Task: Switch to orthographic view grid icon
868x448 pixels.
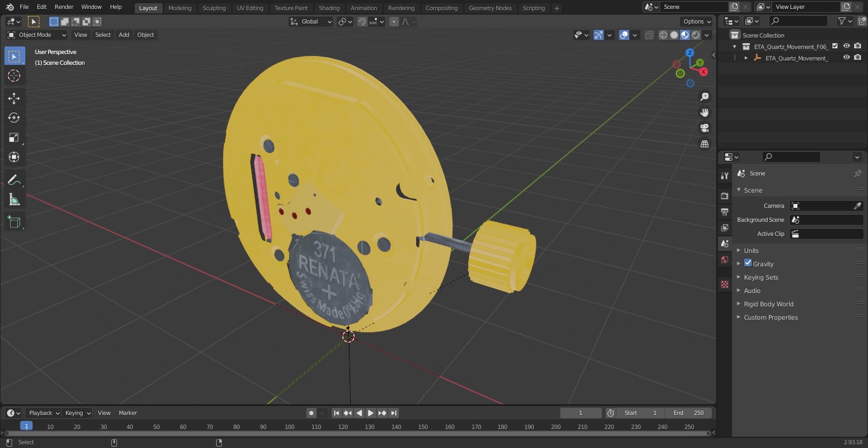Action: 704,144
